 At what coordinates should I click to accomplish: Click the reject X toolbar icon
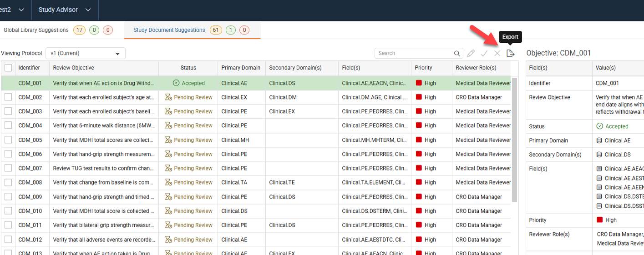(x=497, y=53)
